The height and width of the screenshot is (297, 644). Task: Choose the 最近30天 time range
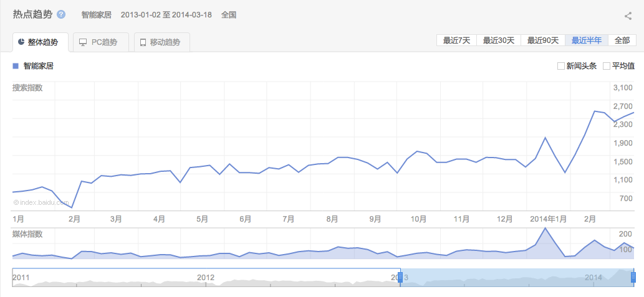tap(499, 40)
